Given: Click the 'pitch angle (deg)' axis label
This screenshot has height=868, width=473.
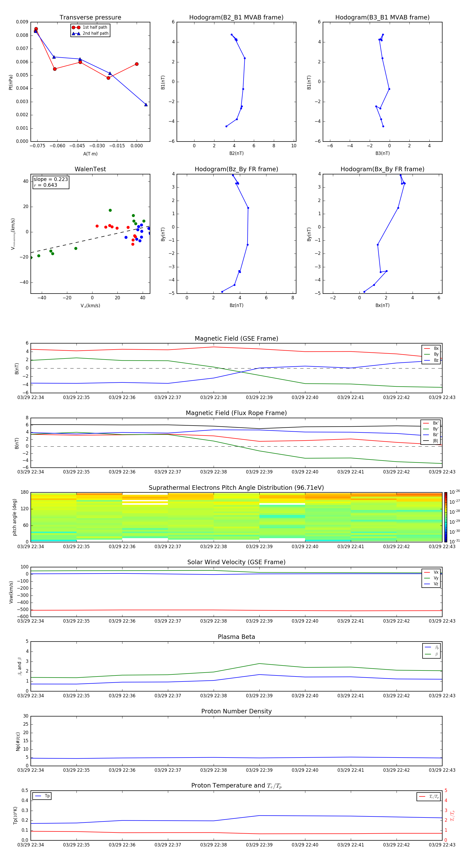Looking at the screenshot, I should (x=14, y=517).
